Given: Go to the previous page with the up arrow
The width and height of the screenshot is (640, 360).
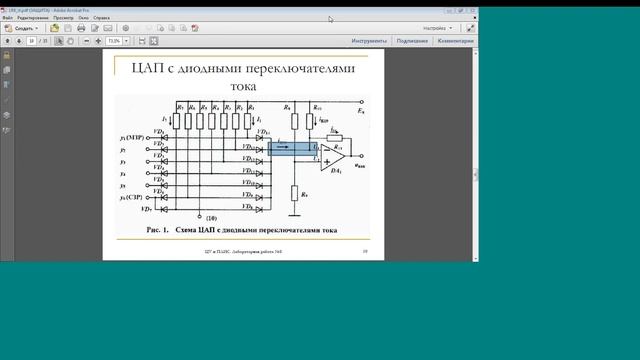Looking at the screenshot, I should (x=7, y=41).
